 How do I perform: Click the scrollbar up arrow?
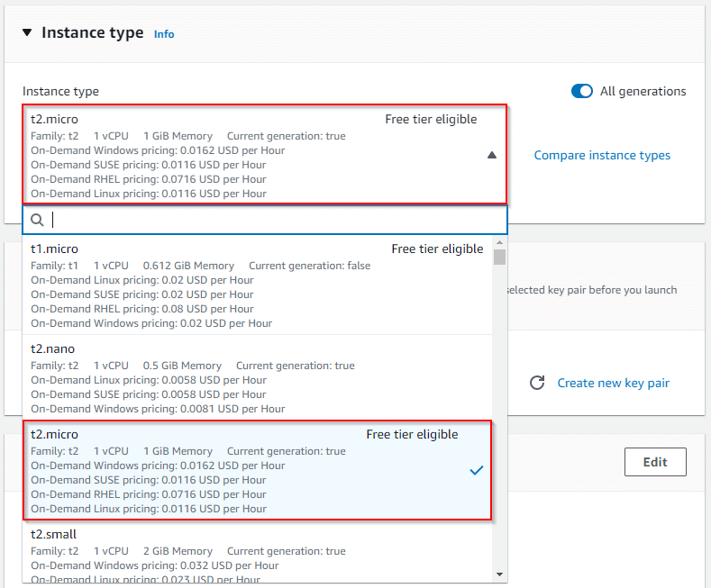(x=500, y=243)
